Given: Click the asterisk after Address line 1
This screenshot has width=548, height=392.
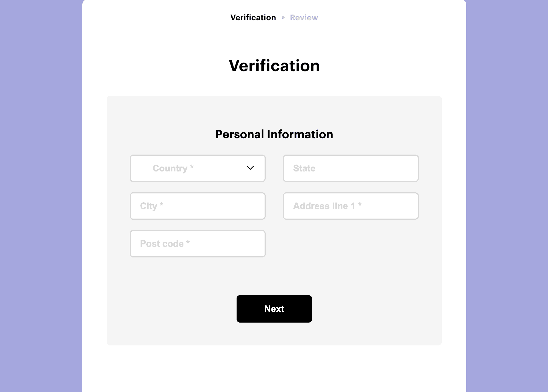Looking at the screenshot, I should [360, 204].
